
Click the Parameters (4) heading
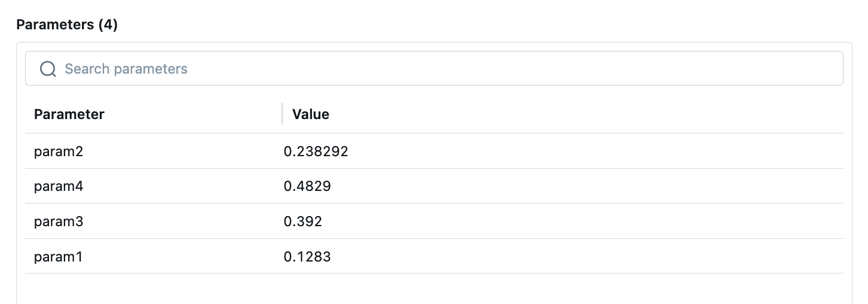[67, 25]
